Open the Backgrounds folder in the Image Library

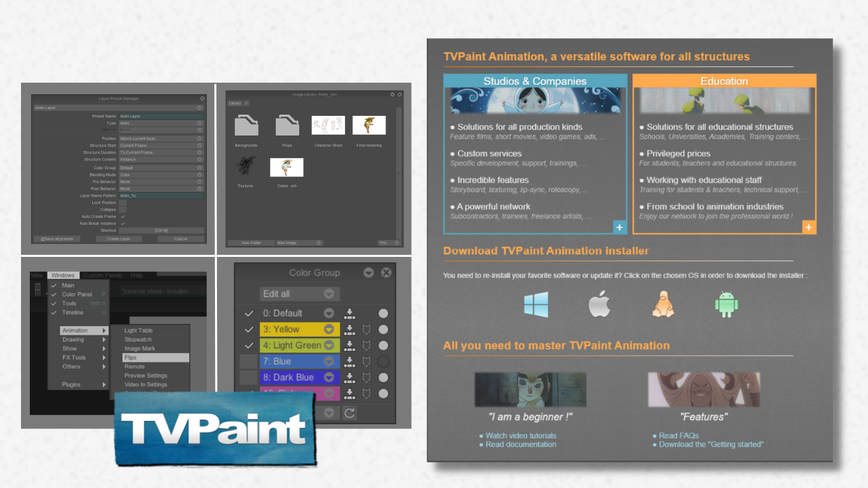(247, 125)
